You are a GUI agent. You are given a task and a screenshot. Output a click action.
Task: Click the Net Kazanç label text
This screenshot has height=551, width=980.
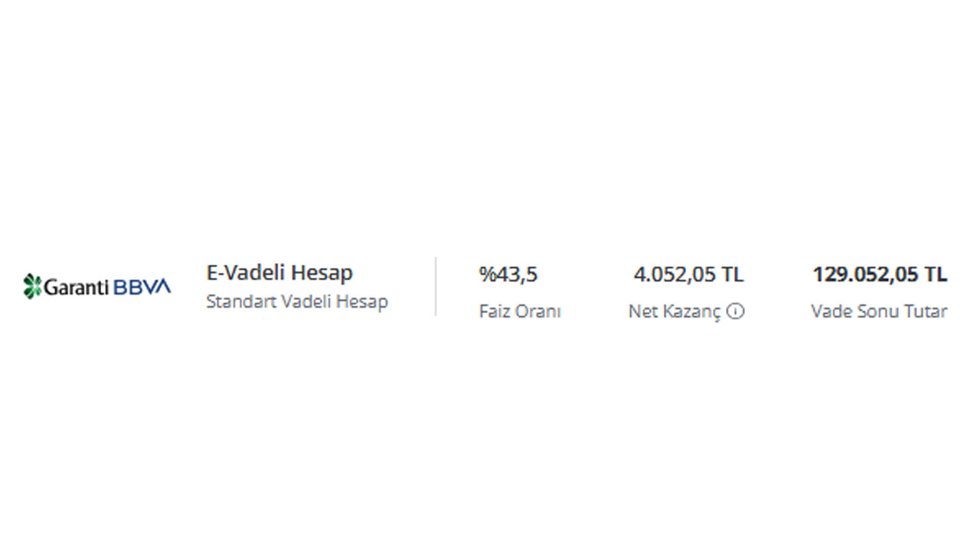pyautogui.click(x=675, y=312)
